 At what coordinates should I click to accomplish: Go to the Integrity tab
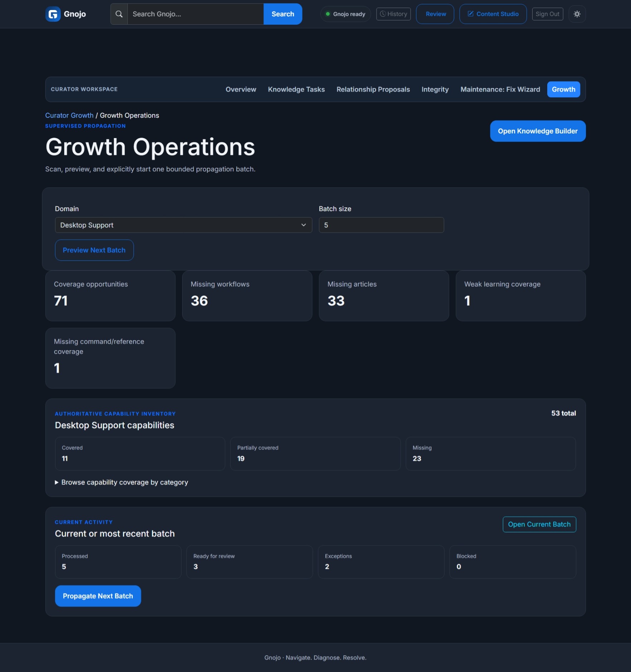pyautogui.click(x=435, y=89)
